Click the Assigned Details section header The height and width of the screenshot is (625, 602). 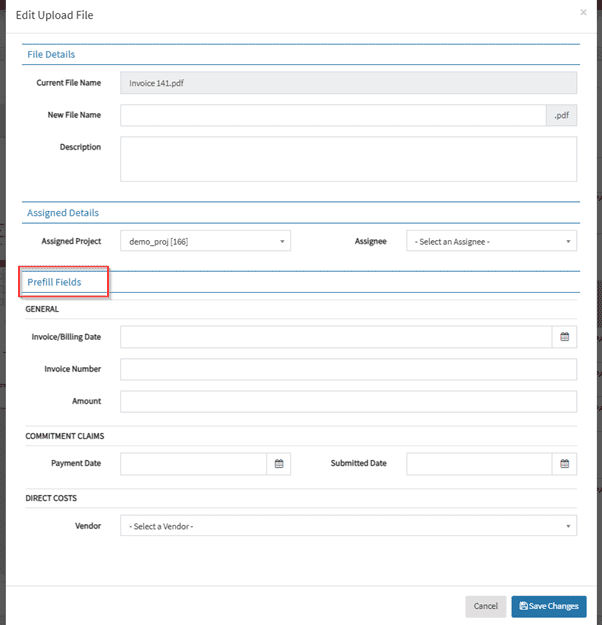point(62,213)
